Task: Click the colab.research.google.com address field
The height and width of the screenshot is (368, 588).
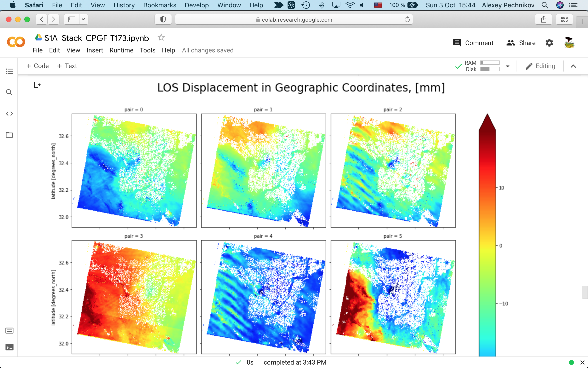Action: pyautogui.click(x=294, y=20)
